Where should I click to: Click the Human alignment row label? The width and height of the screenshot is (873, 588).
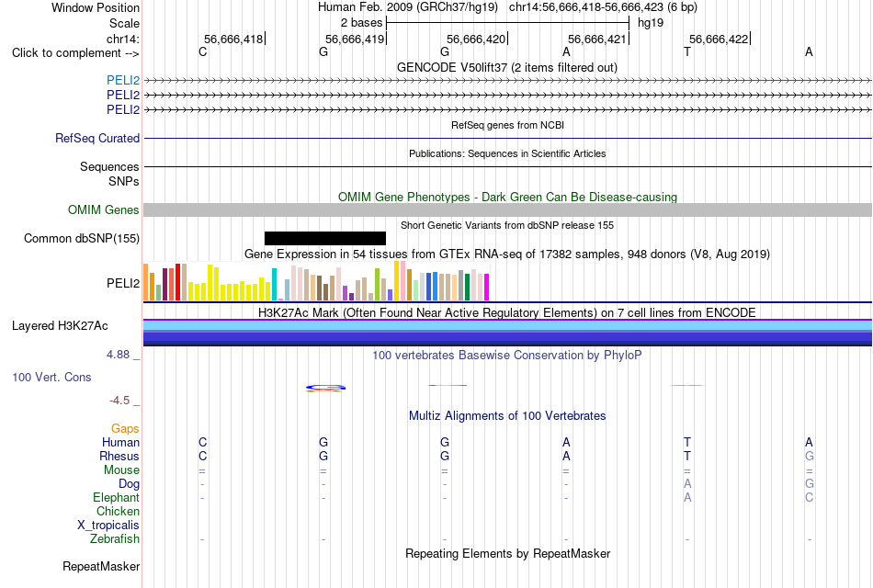coord(120,443)
